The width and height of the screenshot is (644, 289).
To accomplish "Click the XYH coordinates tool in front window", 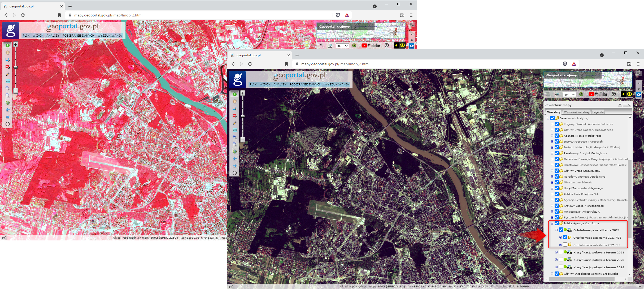I will pyautogui.click(x=234, y=130).
